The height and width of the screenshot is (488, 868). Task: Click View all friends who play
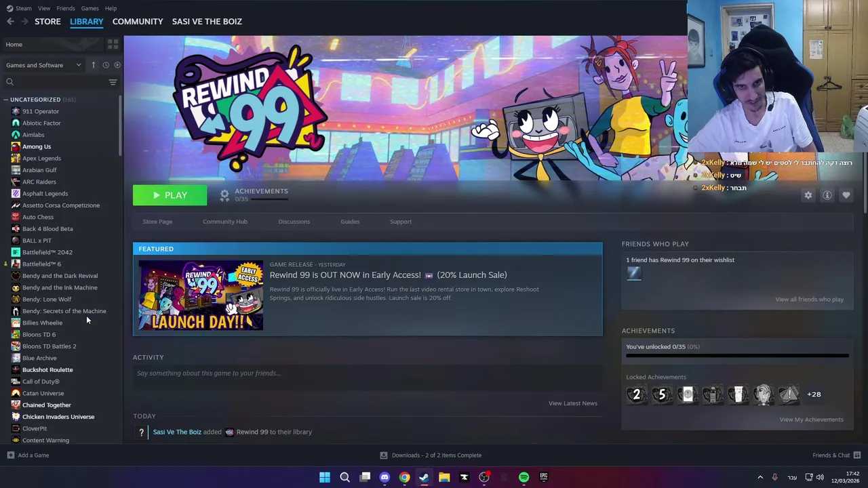tap(809, 300)
